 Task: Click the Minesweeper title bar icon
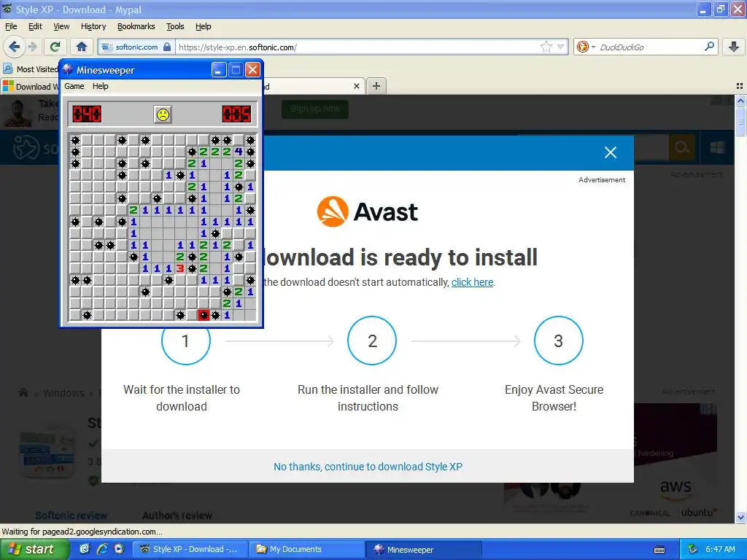click(68, 70)
